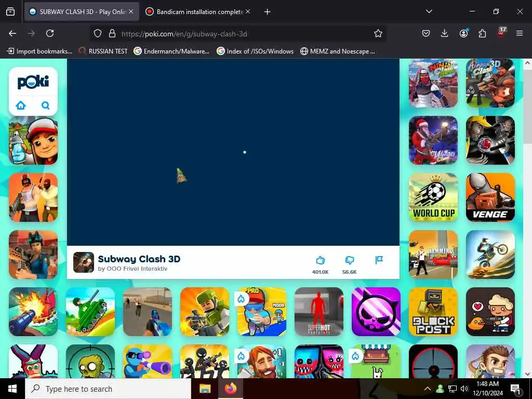Open the Hammer 2 game thumbnail
Viewport: 532px width, 399px height.
tap(433, 255)
